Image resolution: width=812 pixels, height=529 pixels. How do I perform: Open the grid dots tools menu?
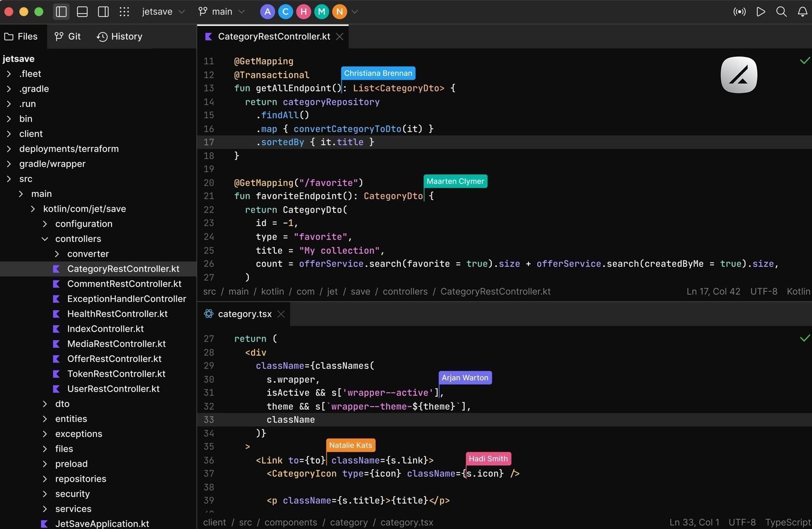125,12
